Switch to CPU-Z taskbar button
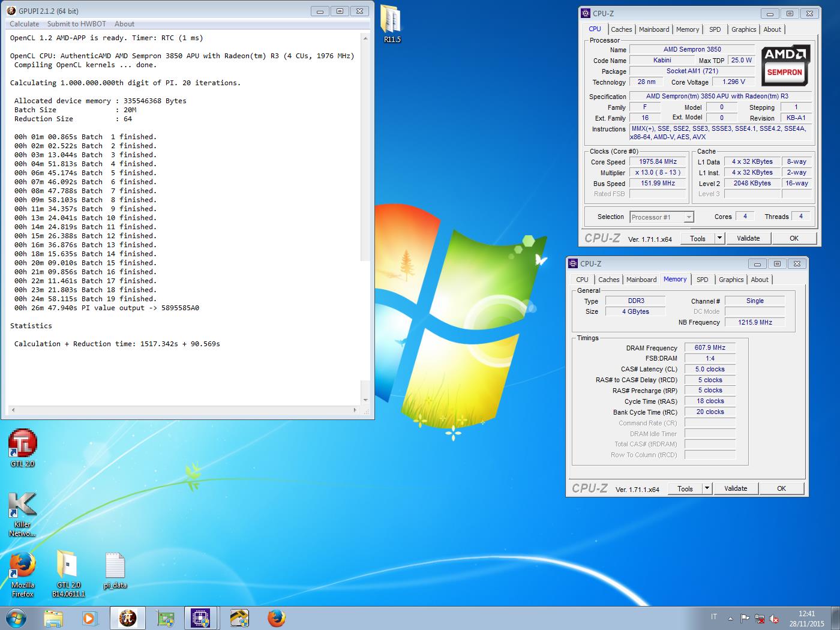This screenshot has height=630, width=840. pyautogui.click(x=202, y=618)
